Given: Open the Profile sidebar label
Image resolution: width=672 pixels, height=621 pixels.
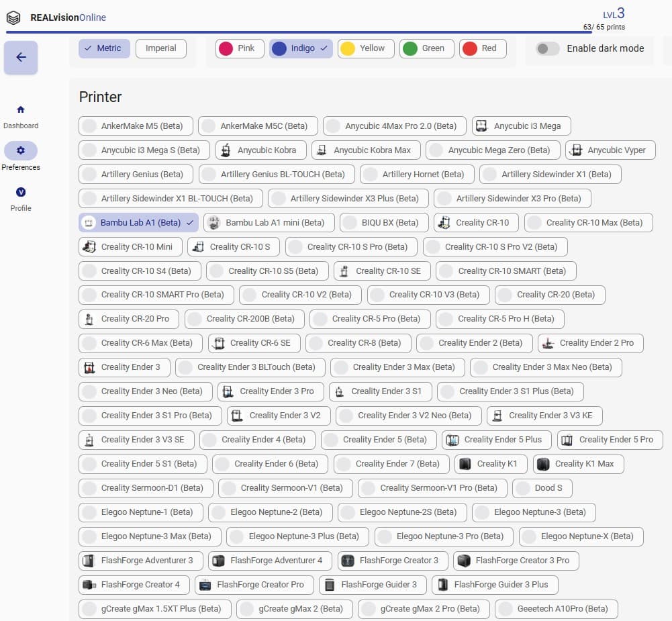Looking at the screenshot, I should point(21,209).
